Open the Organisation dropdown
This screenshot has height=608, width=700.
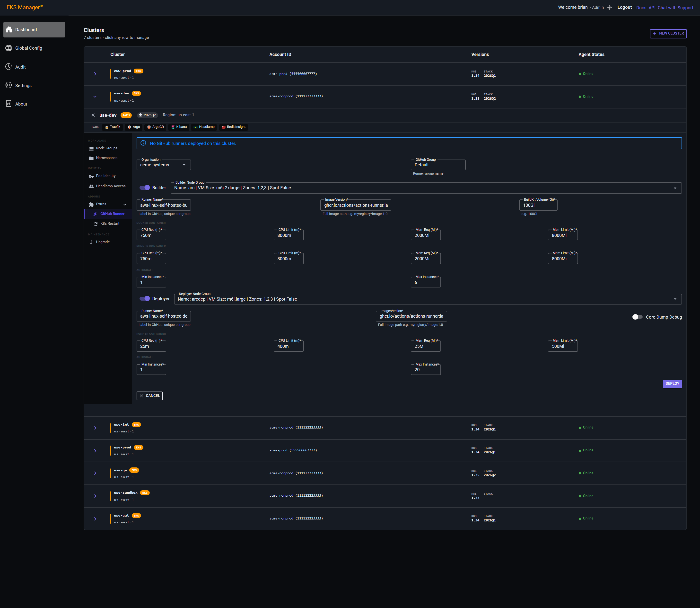click(x=164, y=165)
